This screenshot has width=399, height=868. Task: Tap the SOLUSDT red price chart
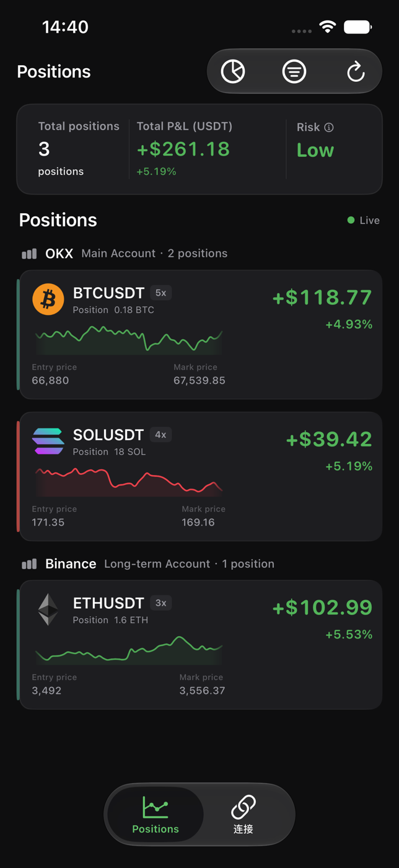coord(129,482)
